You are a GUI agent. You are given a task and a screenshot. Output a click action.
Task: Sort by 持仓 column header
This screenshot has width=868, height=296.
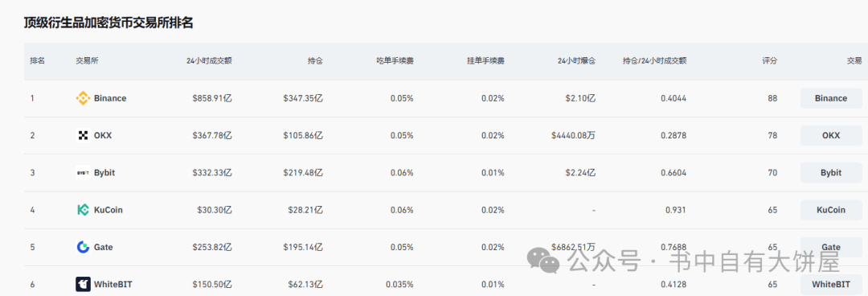point(315,61)
